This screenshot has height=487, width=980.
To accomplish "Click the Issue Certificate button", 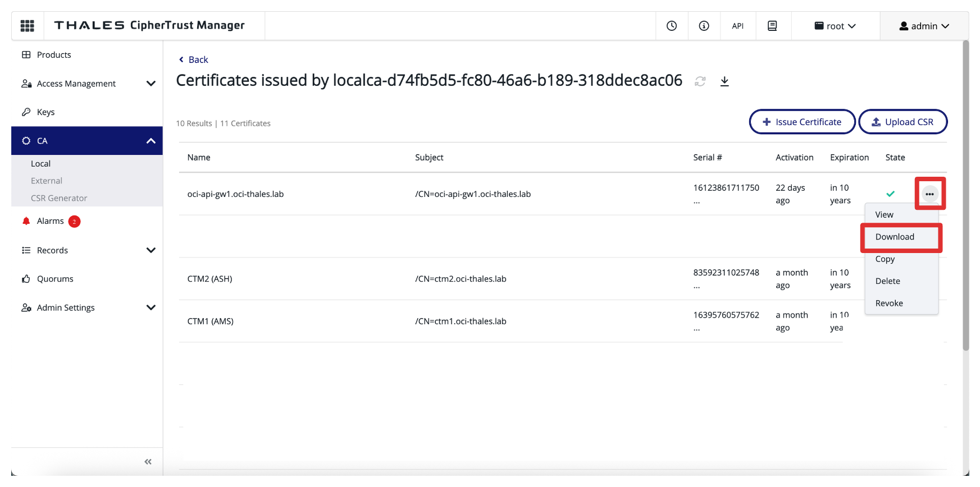I will (x=802, y=122).
